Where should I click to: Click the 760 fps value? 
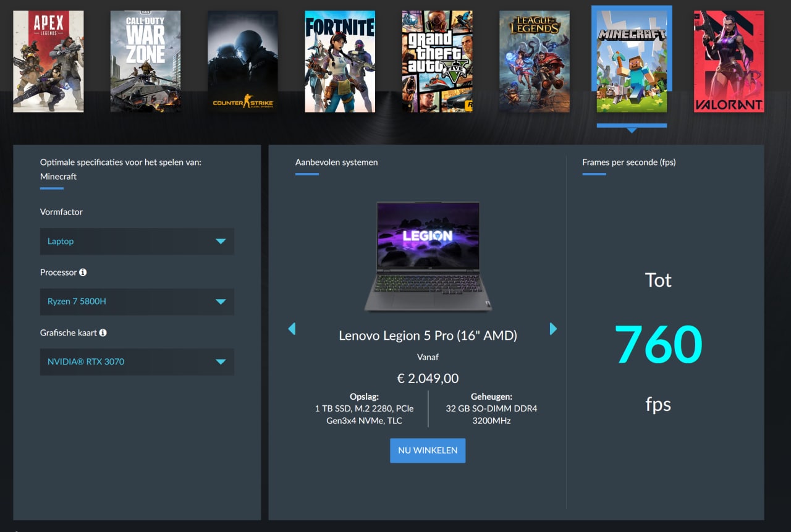658,344
